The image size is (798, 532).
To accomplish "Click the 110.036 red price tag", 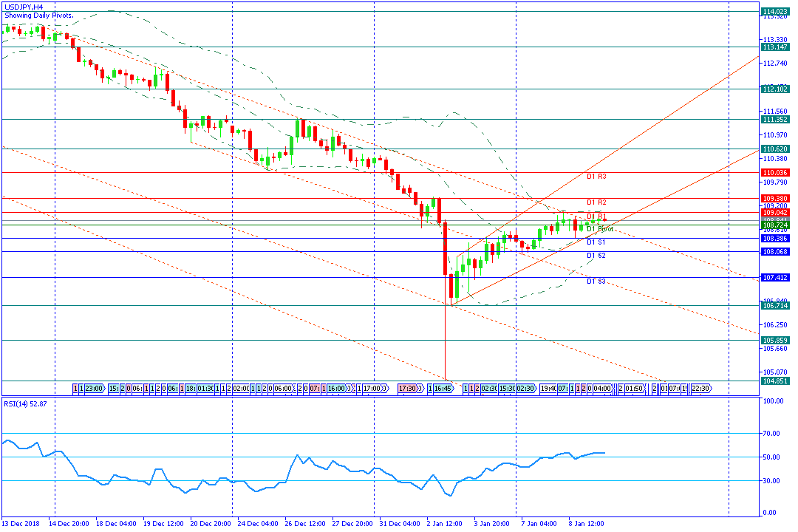I will click(774, 173).
